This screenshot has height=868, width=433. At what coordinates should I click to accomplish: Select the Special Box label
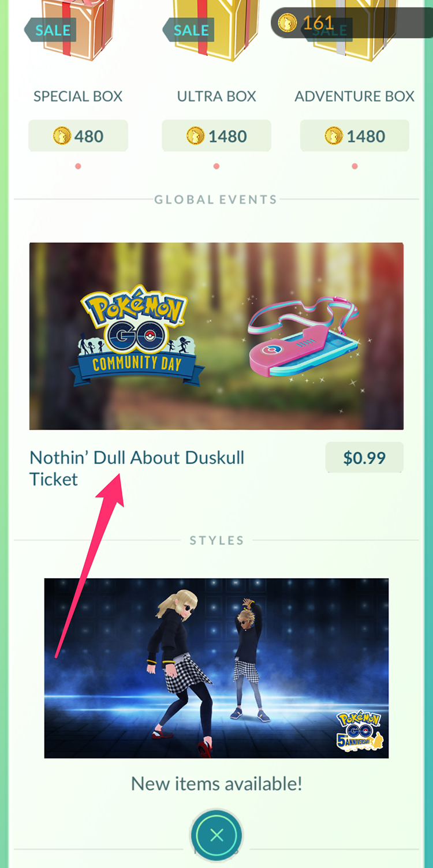[x=78, y=96]
